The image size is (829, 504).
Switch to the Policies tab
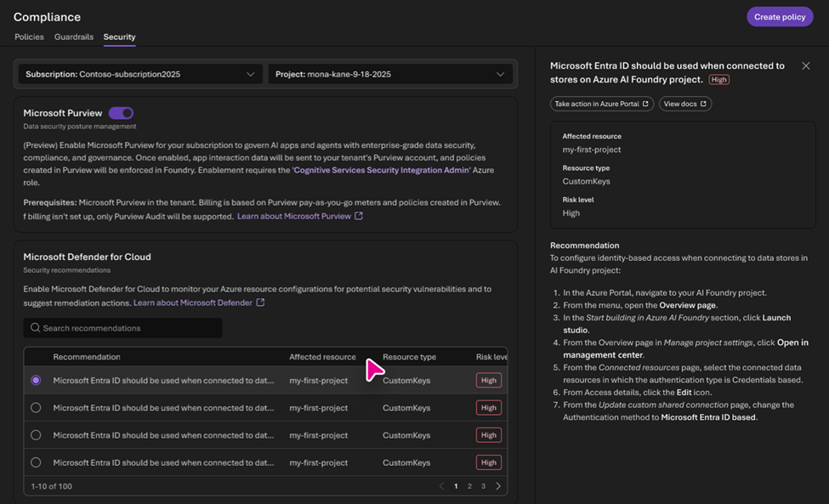pos(29,37)
